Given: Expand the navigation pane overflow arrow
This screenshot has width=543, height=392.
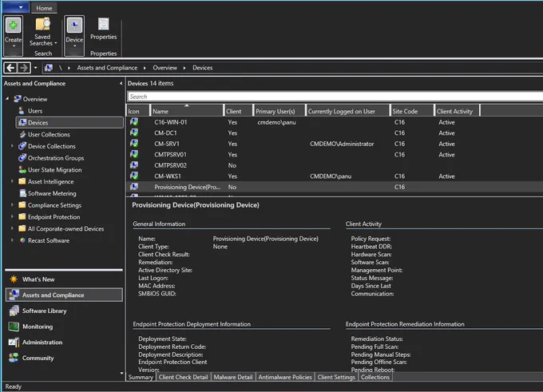Looking at the screenshot, I should click(x=121, y=373).
